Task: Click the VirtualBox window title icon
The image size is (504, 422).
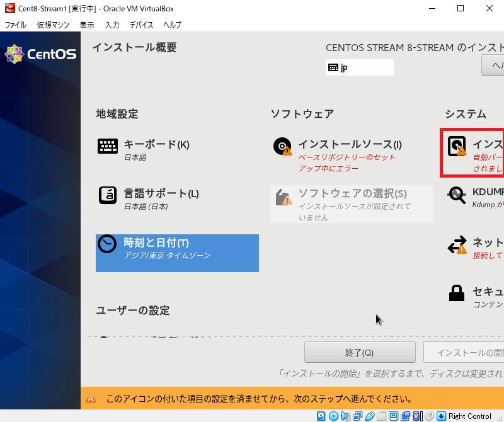Action: point(9,8)
